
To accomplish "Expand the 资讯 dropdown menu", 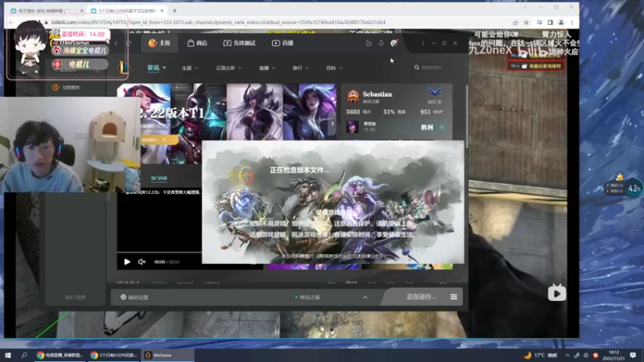I will [156, 68].
